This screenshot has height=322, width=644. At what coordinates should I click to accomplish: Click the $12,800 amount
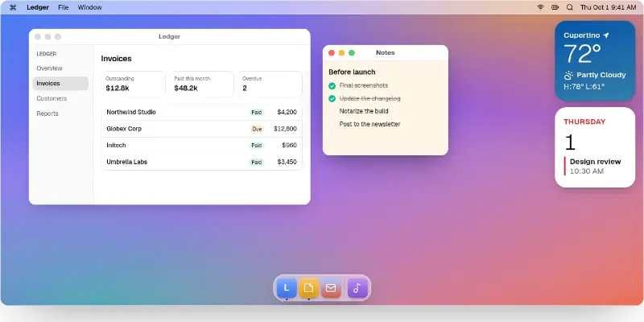click(x=286, y=129)
